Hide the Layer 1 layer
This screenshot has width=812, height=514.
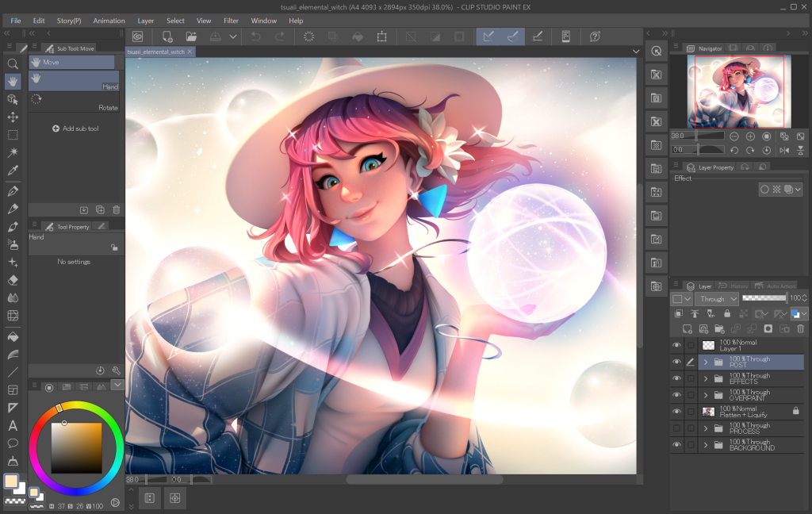click(676, 345)
